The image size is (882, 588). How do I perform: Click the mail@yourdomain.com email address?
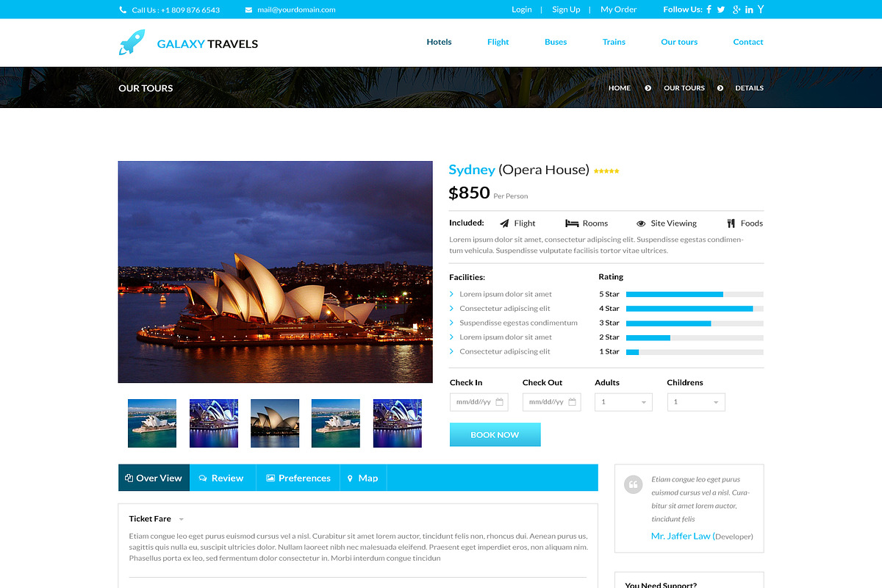pyautogui.click(x=296, y=10)
